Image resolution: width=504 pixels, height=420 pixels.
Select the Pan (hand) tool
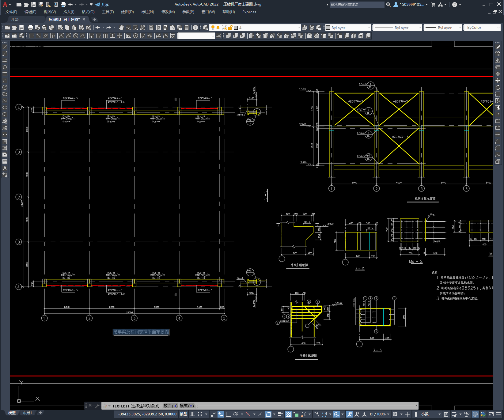coord(121,28)
